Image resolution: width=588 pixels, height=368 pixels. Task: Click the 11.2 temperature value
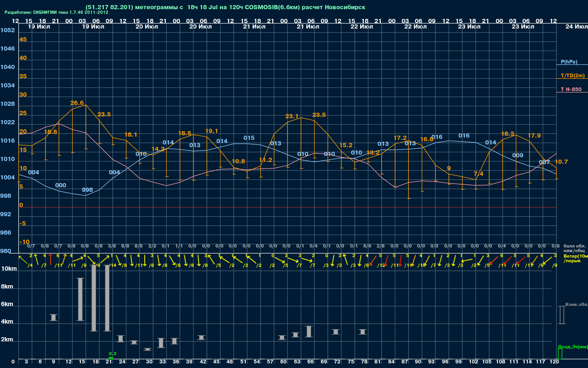[x=266, y=160]
